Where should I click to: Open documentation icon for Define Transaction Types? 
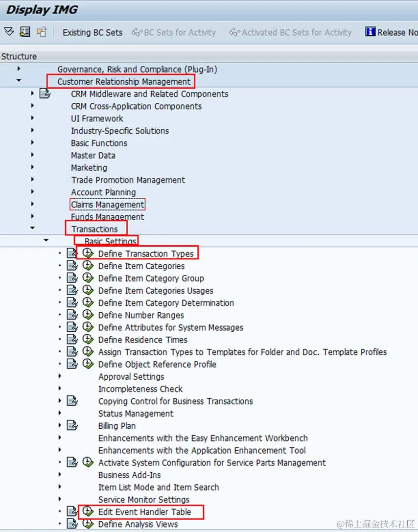72,253
